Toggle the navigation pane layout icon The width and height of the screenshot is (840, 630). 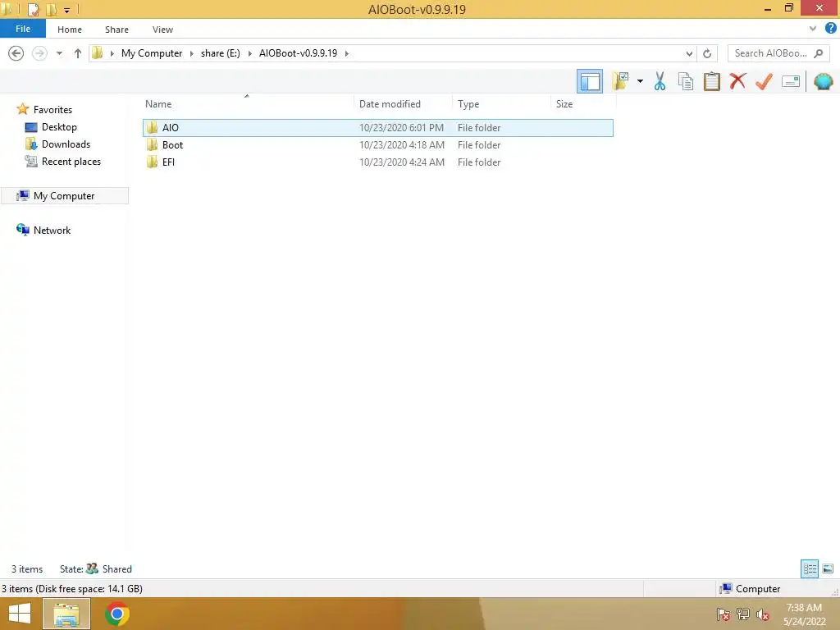[589, 81]
